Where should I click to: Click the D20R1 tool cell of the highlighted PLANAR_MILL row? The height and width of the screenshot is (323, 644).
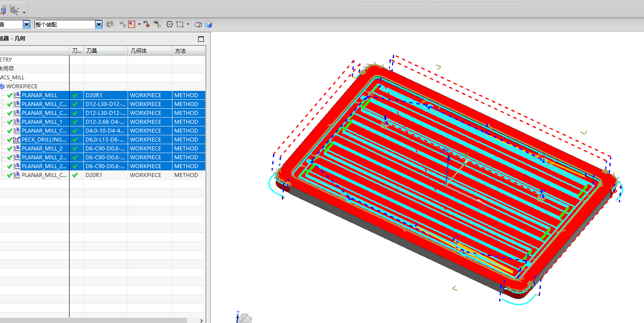[105, 95]
